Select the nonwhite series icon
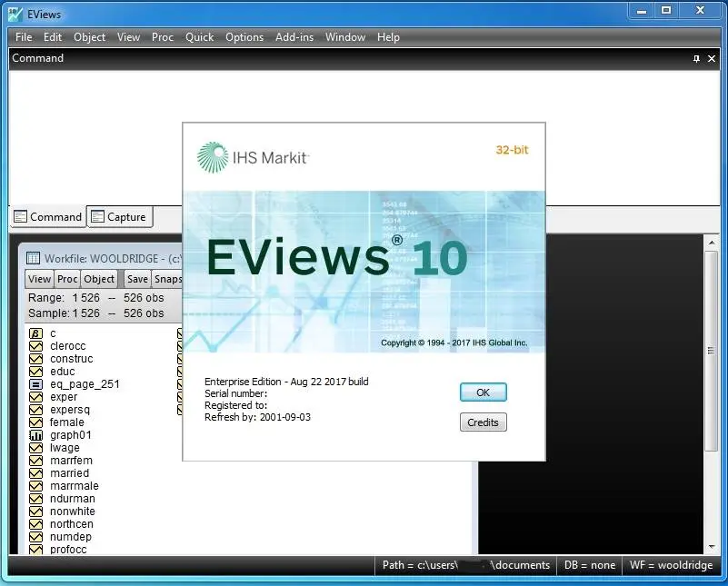The height and width of the screenshot is (586, 728). (x=35, y=512)
